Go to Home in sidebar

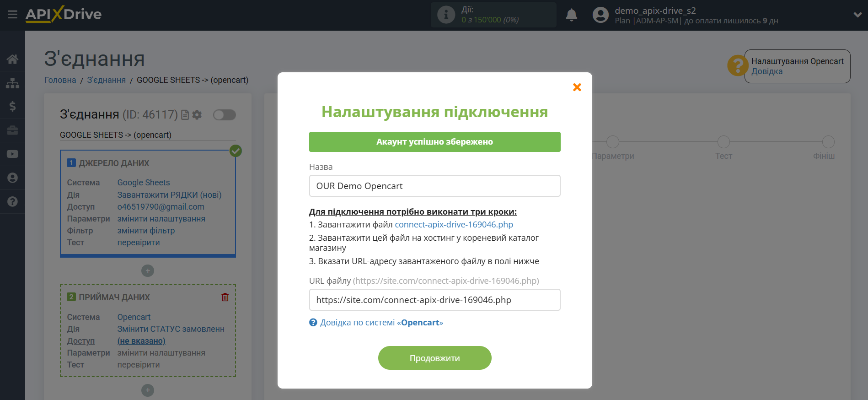click(x=12, y=59)
